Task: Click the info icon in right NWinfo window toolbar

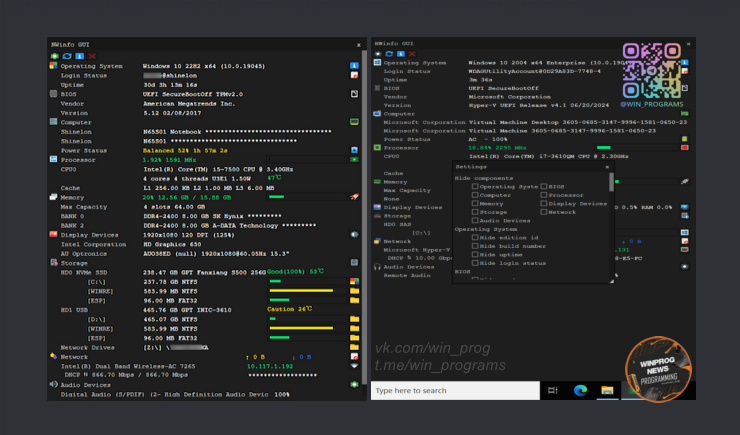Action: 401,54
